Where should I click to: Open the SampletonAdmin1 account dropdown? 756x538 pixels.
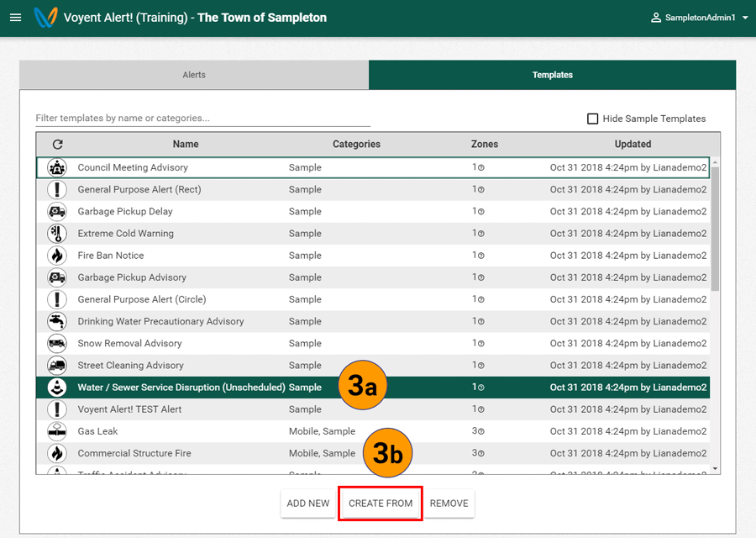700,18
